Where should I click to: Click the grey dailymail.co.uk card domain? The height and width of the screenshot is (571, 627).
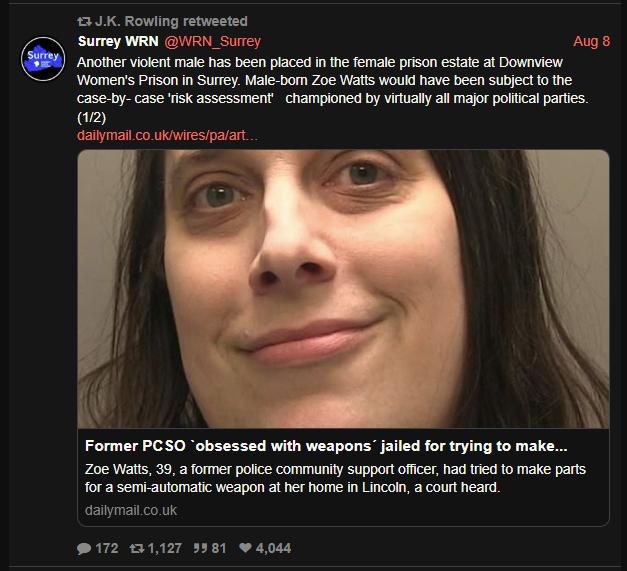pyautogui.click(x=131, y=510)
